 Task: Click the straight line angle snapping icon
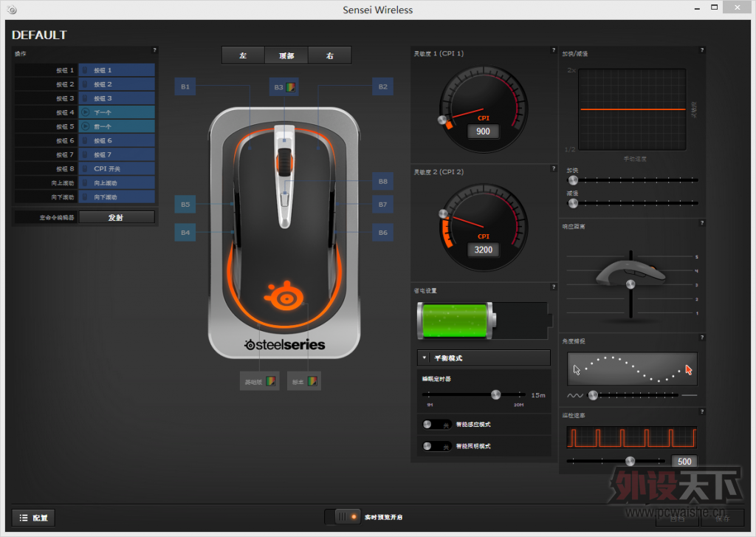[x=690, y=395]
